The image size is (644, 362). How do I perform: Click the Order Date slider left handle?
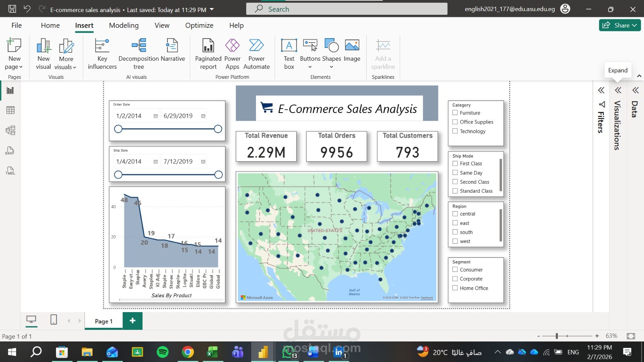(118, 129)
